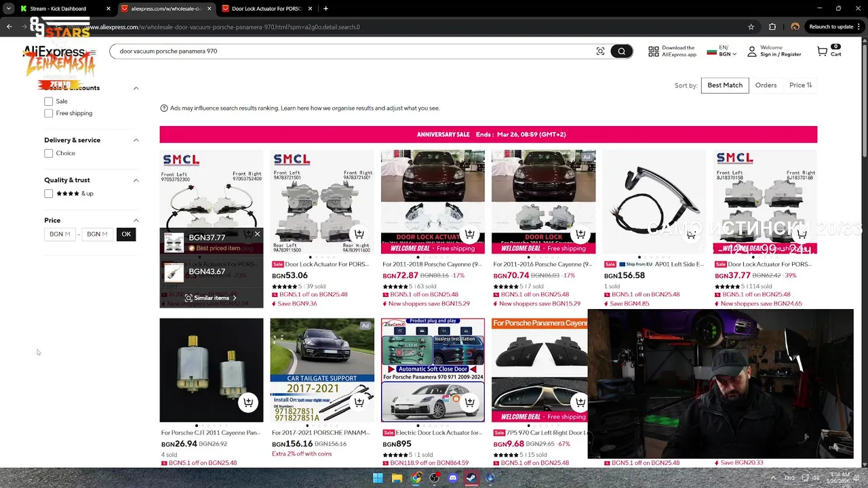Select the aliexpress wholesale search tab

[x=165, y=9]
